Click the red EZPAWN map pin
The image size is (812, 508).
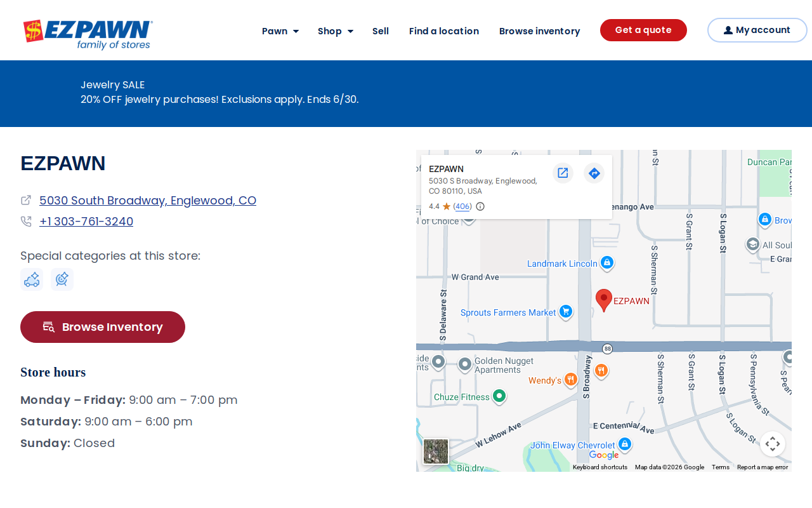coord(604,300)
